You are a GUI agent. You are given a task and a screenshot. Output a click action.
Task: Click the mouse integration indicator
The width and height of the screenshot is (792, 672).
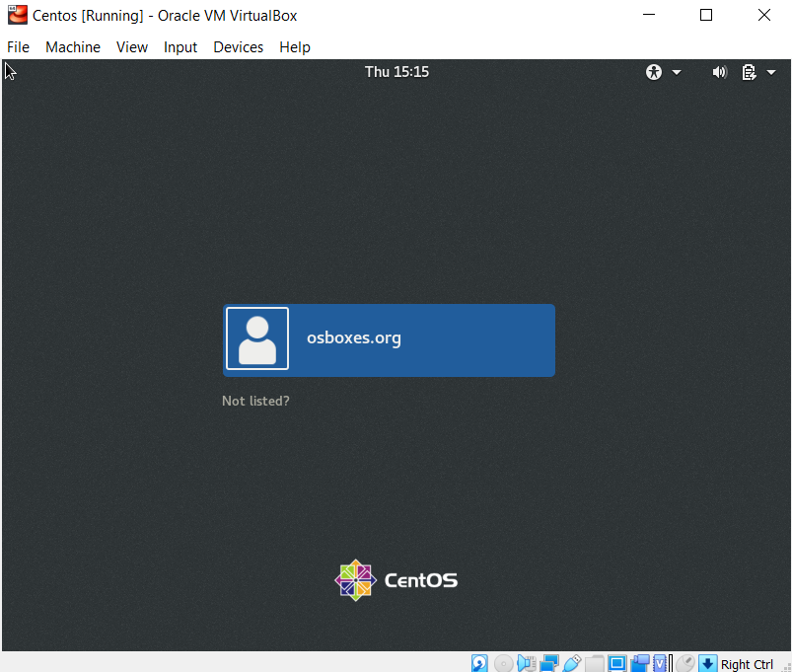685,663
